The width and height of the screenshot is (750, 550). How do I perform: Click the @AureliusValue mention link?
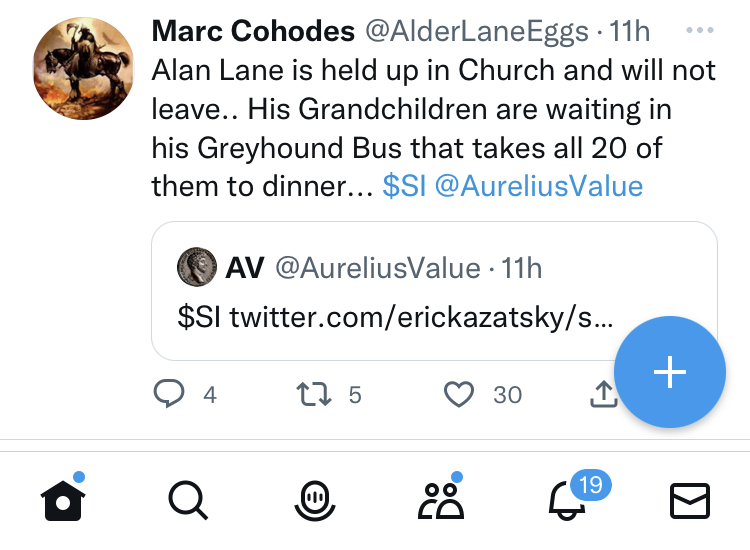538,186
